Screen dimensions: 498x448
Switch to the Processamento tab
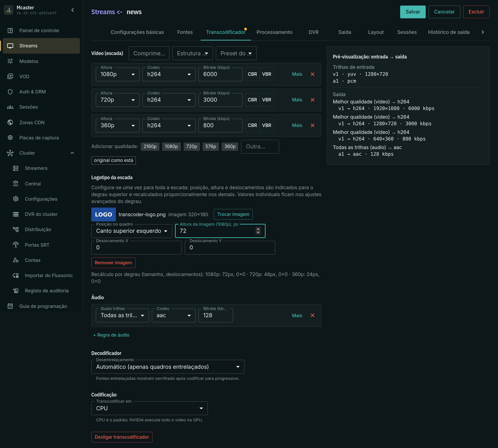(274, 32)
